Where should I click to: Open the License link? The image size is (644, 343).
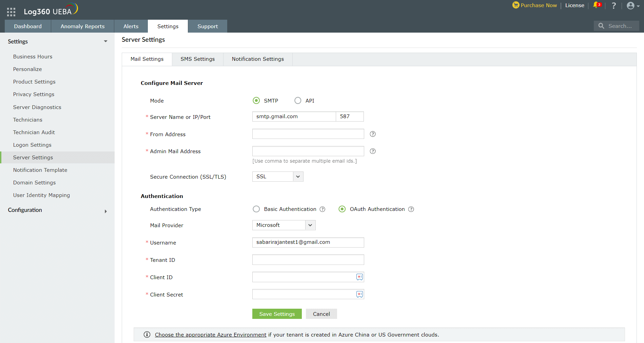pos(574,5)
